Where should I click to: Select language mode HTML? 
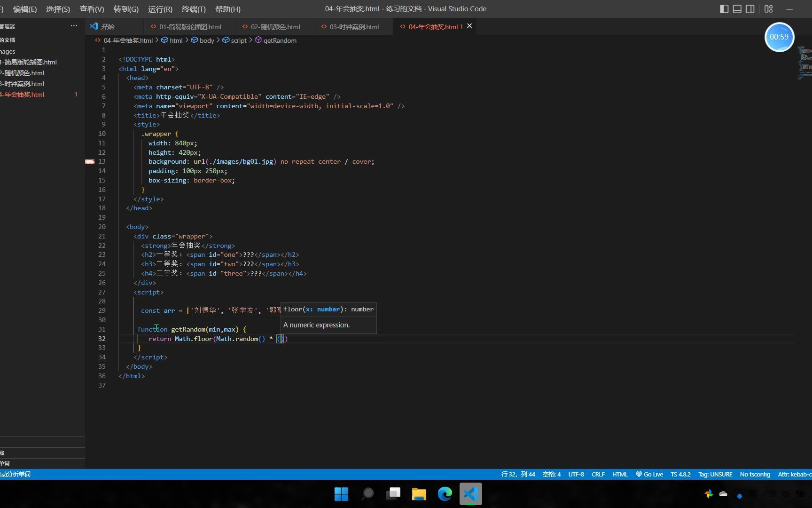[620, 474]
